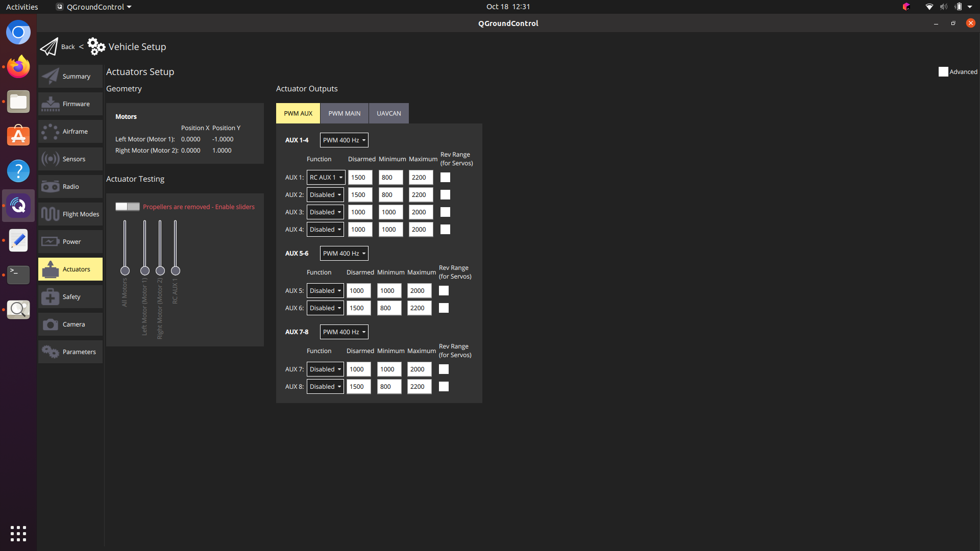Click the Back text link
Viewport: 980px width, 551px height.
tap(68, 47)
